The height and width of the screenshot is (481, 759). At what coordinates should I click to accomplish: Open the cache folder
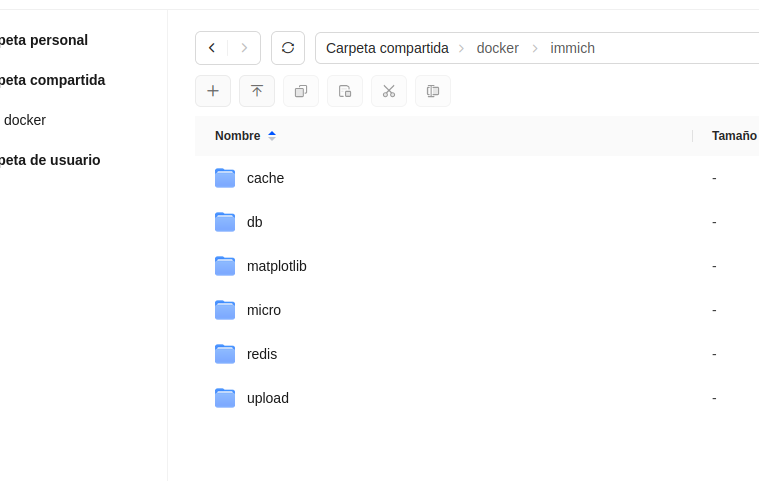click(x=265, y=178)
